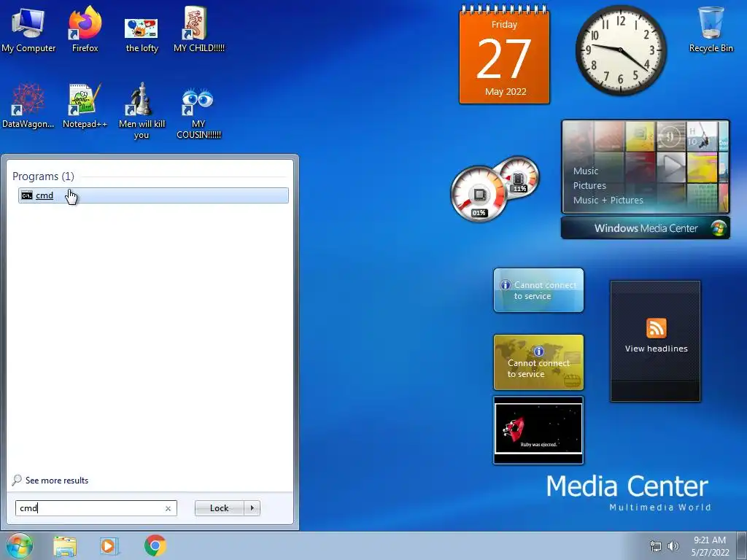Click the analog clock gadget
This screenshot has width=747, height=560.
620,50
